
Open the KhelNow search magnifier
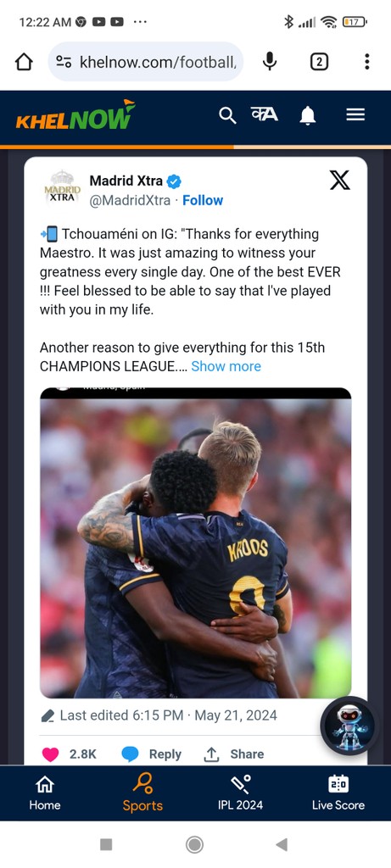(227, 115)
